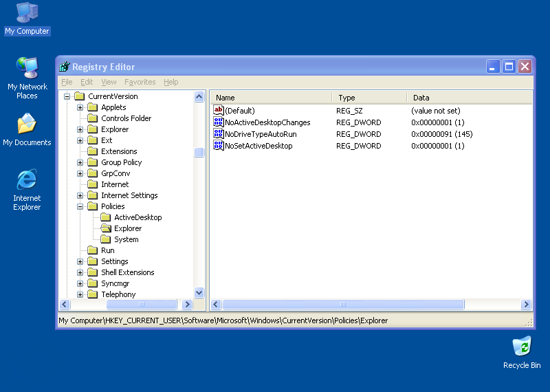Maximize the Registry Editor window

509,66
